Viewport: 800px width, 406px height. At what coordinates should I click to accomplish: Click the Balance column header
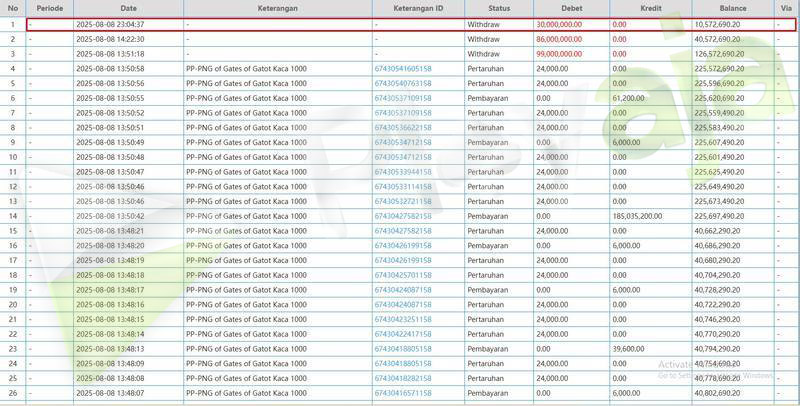[x=732, y=8]
